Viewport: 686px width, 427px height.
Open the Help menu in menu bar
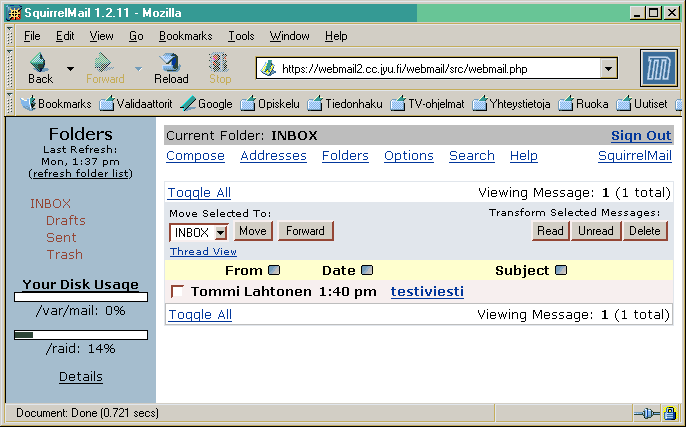(x=336, y=36)
